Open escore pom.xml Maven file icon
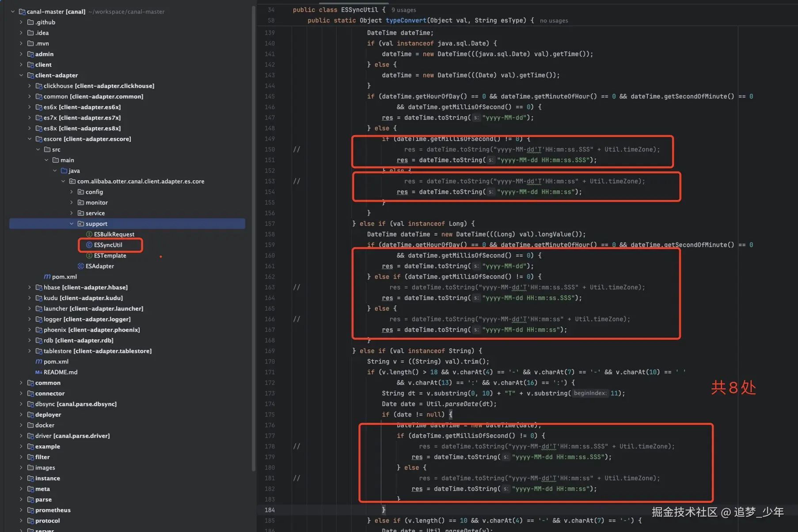798x532 pixels. (x=47, y=277)
